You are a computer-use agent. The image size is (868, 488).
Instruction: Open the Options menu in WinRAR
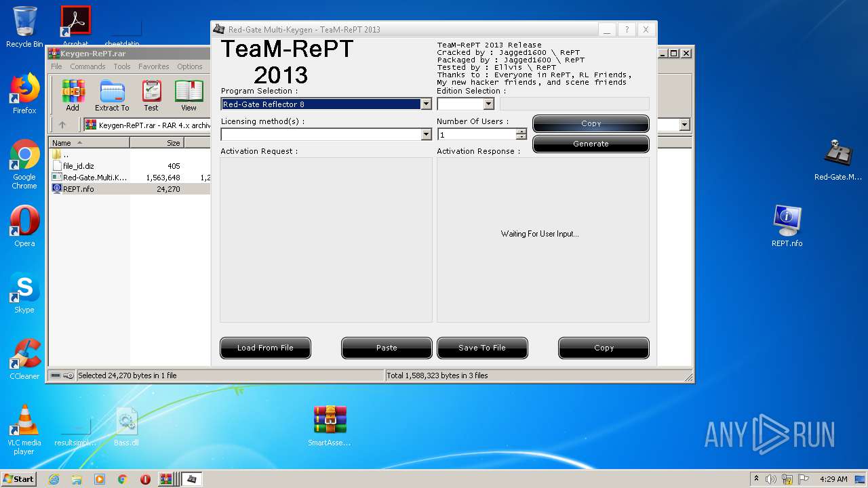[190, 66]
